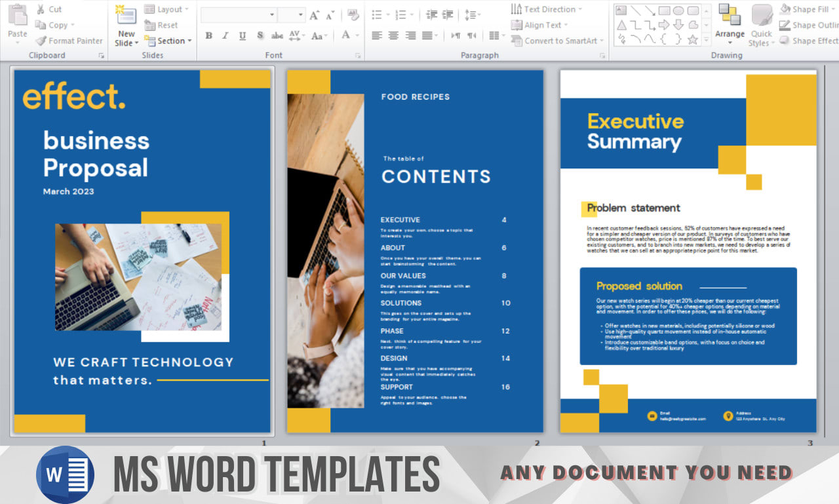Image resolution: width=839 pixels, height=504 pixels.
Task: Click the Text Direction icon
Action: [x=517, y=9]
